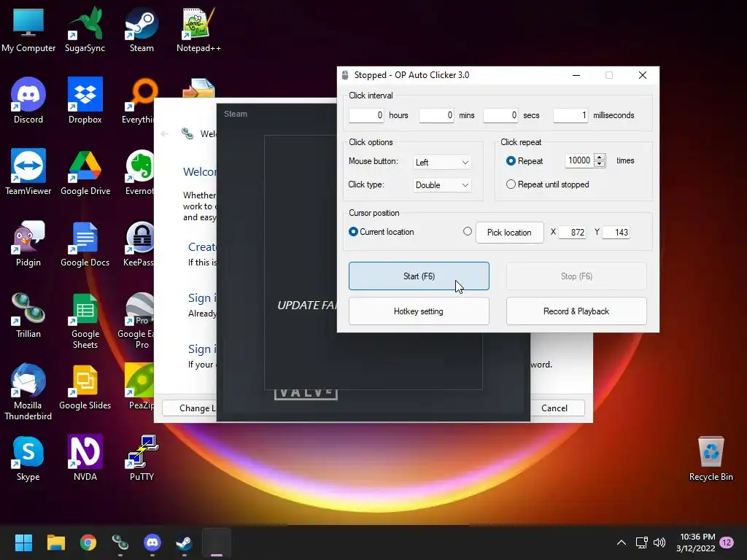The height and width of the screenshot is (560, 747).
Task: Open the network status tray icon
Action: click(641, 542)
